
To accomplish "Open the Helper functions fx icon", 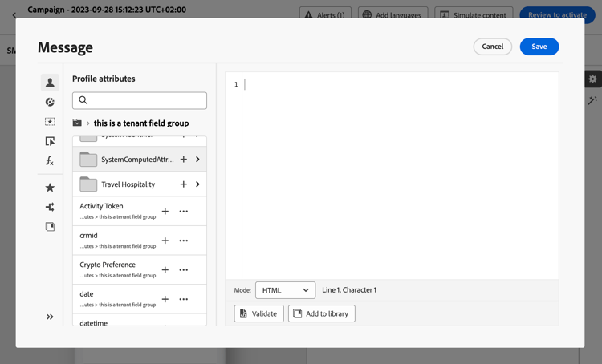I will coord(50,160).
